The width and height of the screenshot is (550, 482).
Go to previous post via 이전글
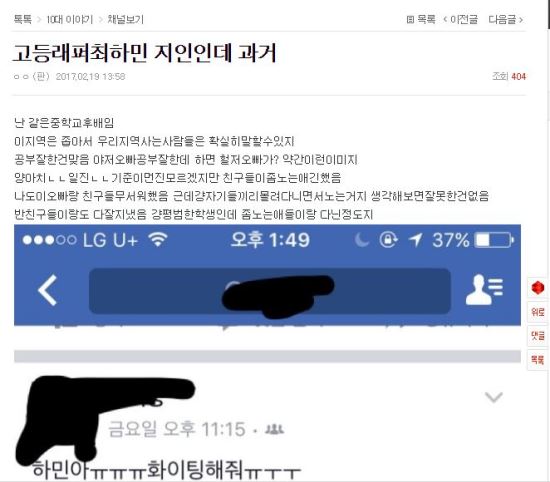[x=461, y=19]
